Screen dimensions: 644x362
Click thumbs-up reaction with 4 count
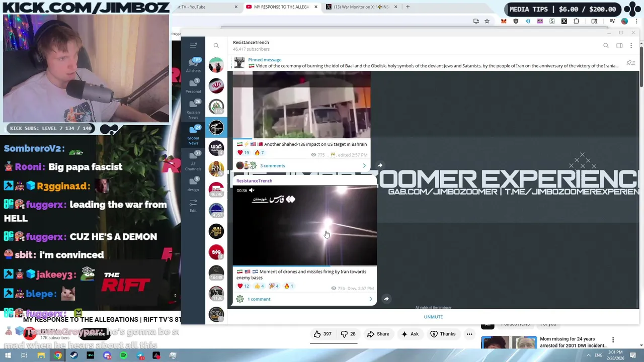click(259, 286)
